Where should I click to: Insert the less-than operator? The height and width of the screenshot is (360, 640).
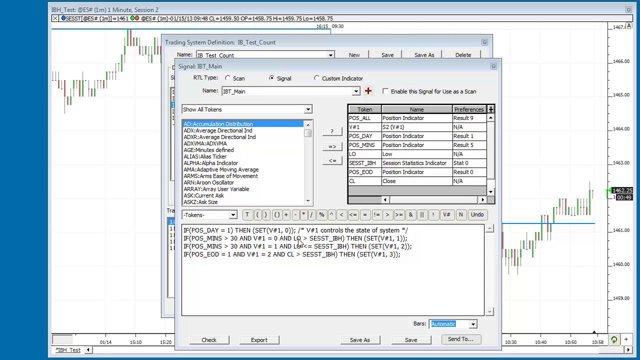341,215
